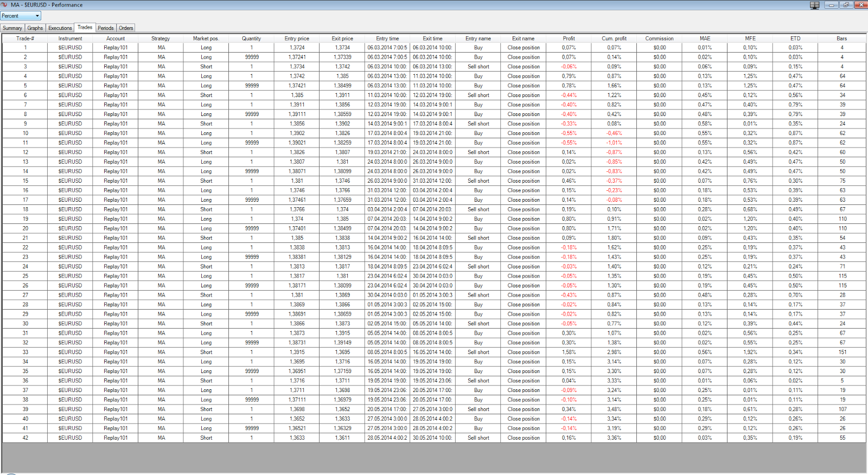The height and width of the screenshot is (475, 868).
Task: Click the Entry name column header
Action: [x=478, y=38]
